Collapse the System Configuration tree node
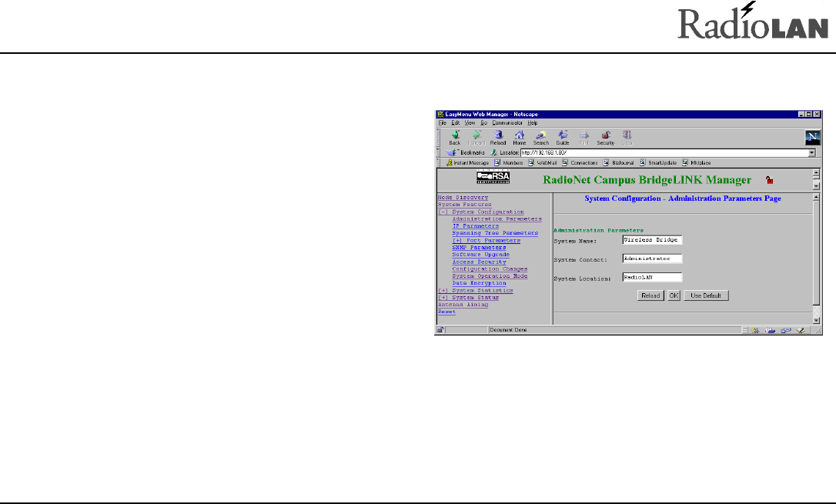Screen dimensions: 836x504 (443, 212)
